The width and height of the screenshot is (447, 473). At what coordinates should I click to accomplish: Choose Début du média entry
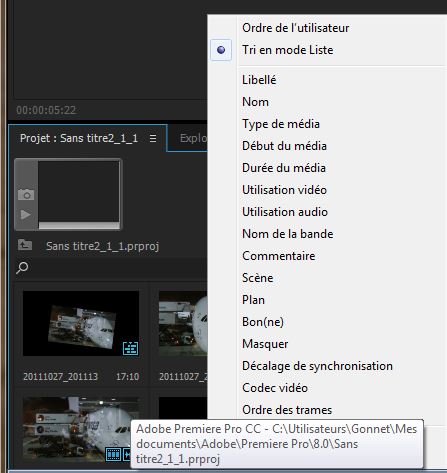coord(284,146)
